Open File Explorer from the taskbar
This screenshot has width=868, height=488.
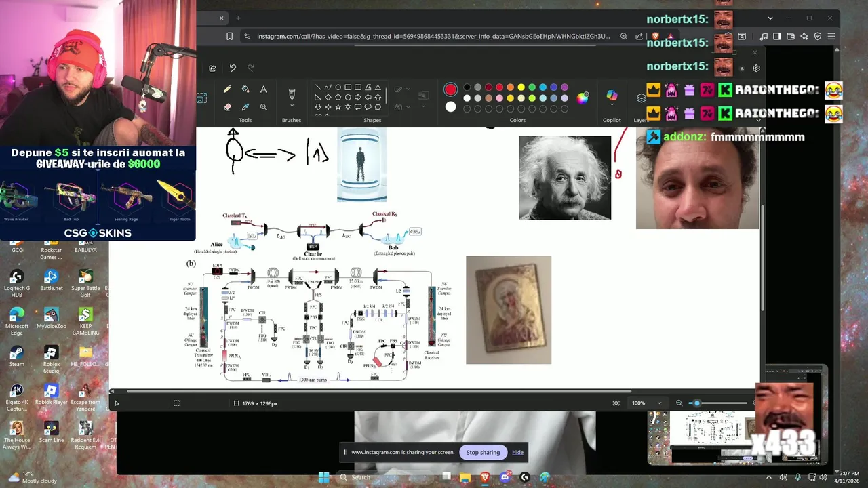tap(465, 477)
